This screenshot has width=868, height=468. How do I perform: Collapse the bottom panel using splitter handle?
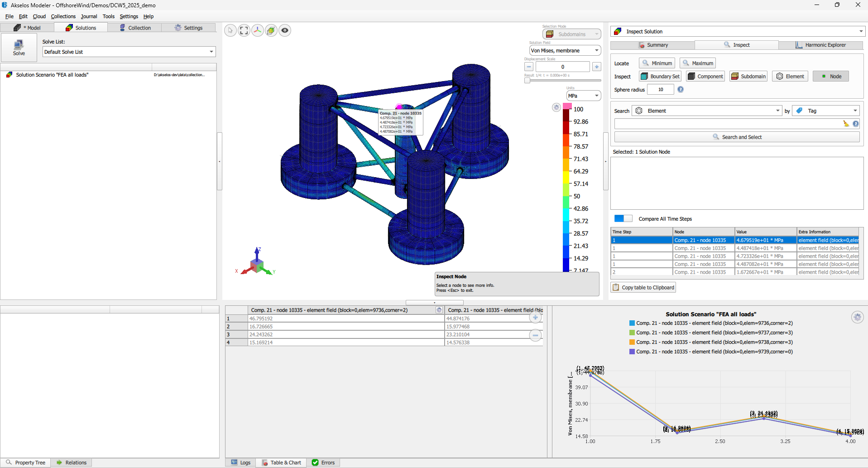point(435,302)
